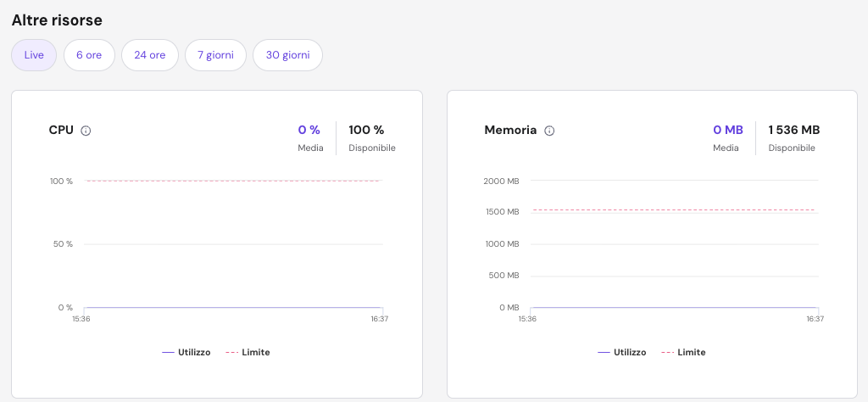Open the 30 giorni view
Screen dimensions: 868x402
pyautogui.click(x=287, y=55)
